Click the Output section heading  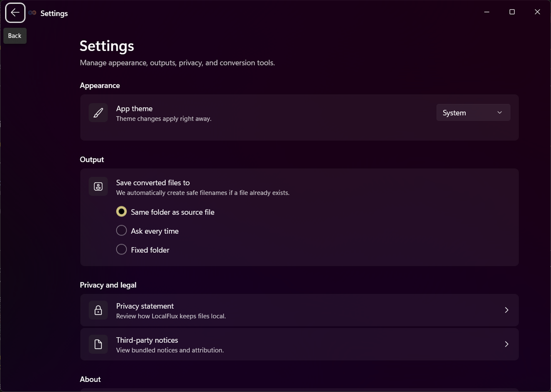92,160
